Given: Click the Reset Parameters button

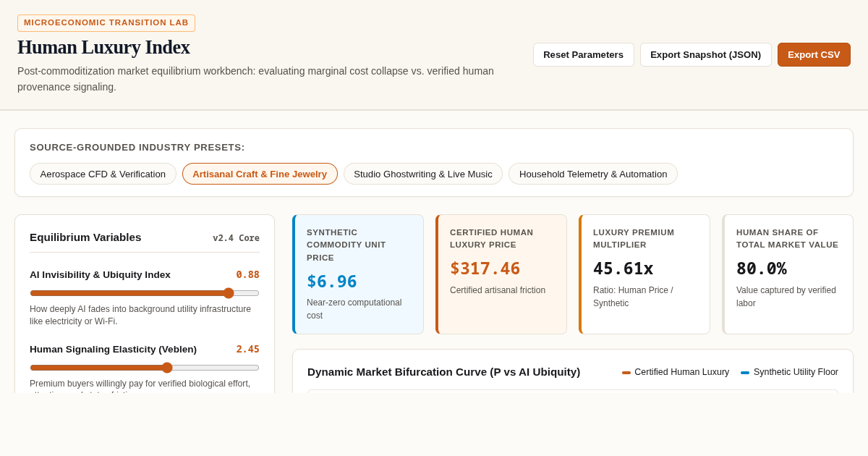Looking at the screenshot, I should click(x=583, y=54).
